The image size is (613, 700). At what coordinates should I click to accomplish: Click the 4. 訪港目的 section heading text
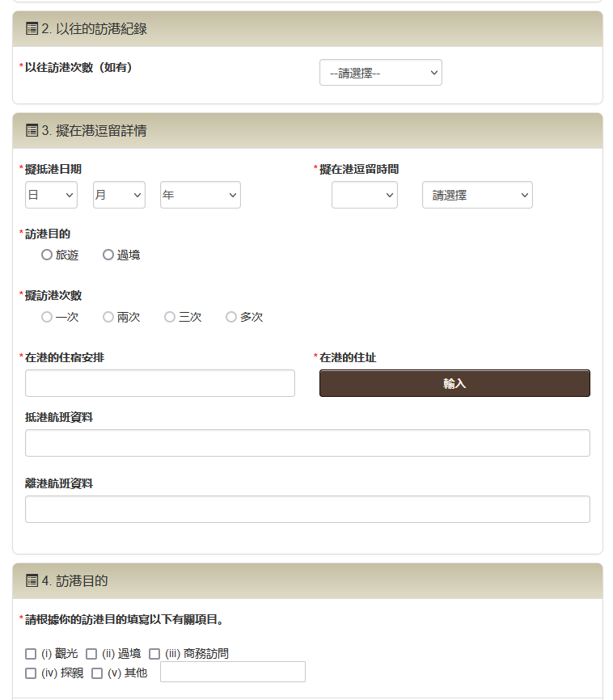pyautogui.click(x=74, y=581)
